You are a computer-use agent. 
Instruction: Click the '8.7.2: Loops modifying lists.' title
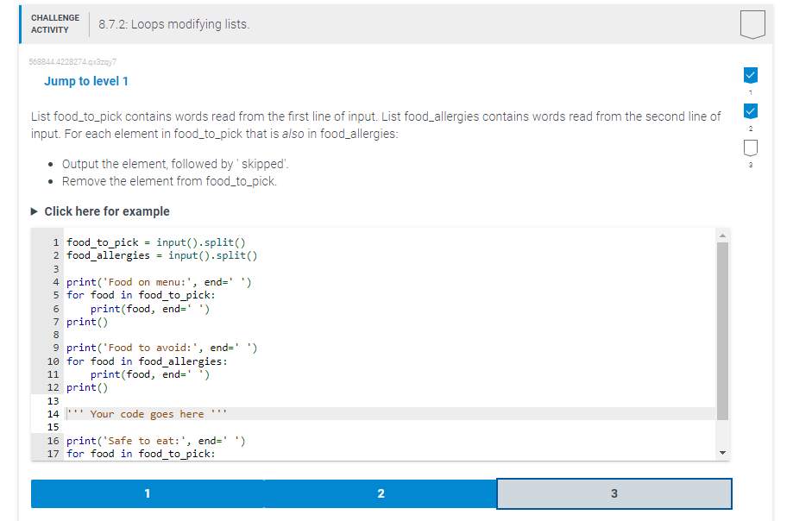174,24
